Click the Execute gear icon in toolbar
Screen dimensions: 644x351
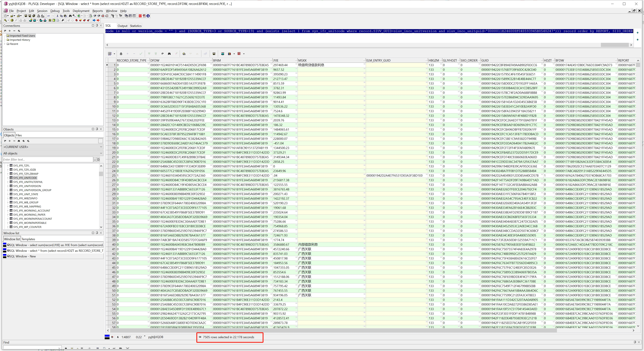pos(12,20)
